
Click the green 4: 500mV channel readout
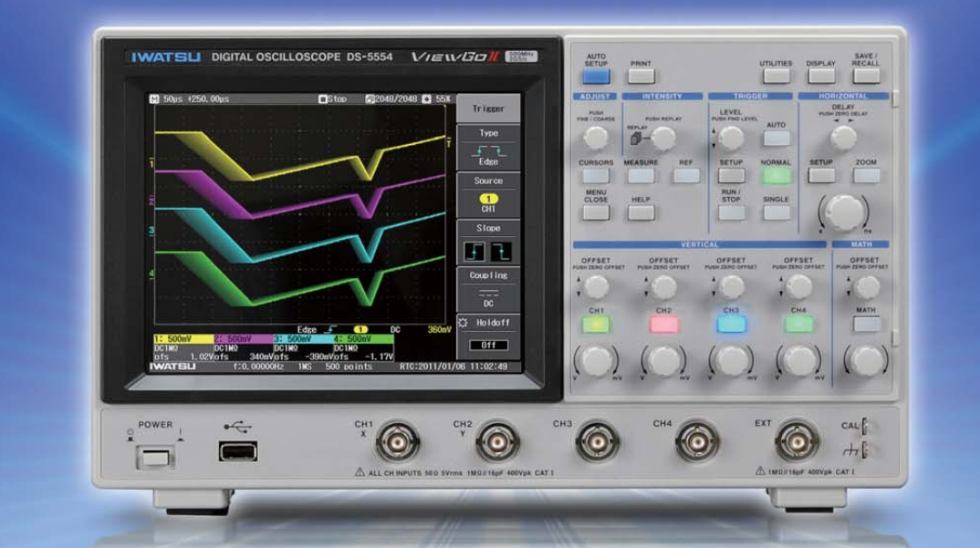pyautogui.click(x=363, y=338)
